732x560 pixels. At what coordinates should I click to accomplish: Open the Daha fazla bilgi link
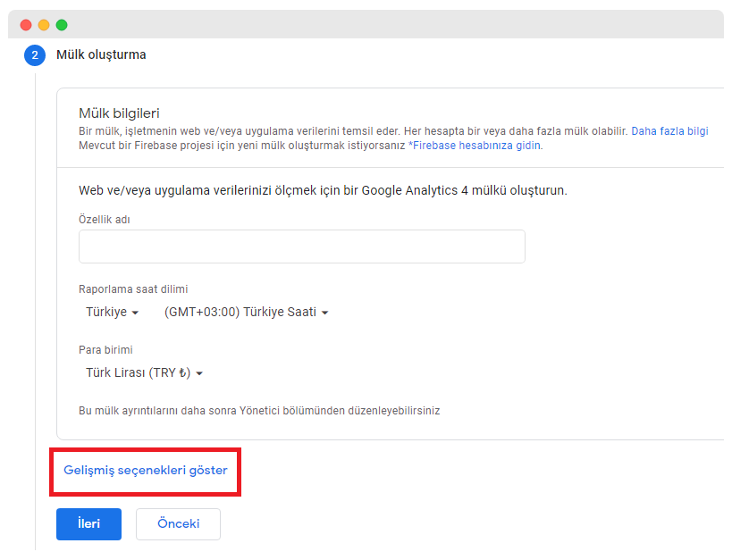(x=669, y=130)
